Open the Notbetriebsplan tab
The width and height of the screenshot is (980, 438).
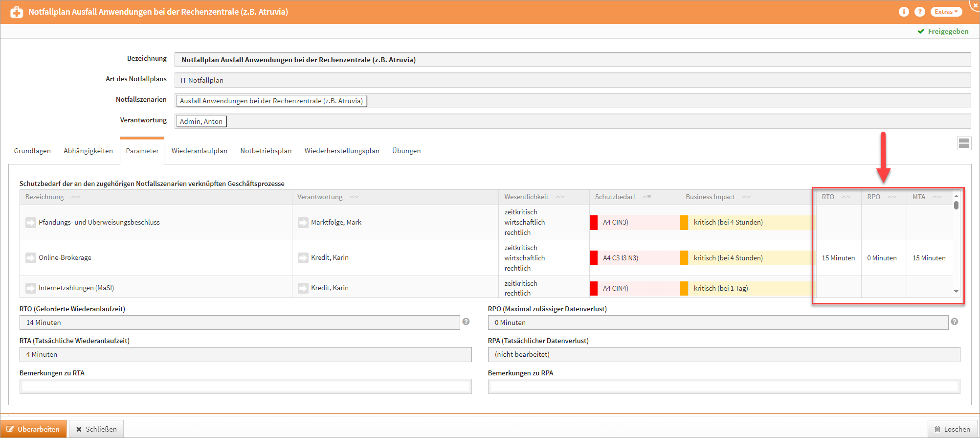click(266, 151)
